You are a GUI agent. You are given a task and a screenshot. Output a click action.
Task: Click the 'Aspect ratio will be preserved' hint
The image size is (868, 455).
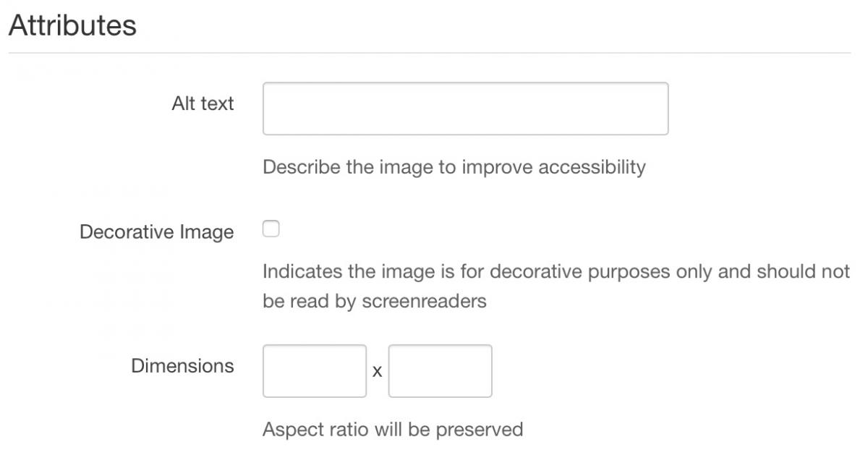(392, 429)
